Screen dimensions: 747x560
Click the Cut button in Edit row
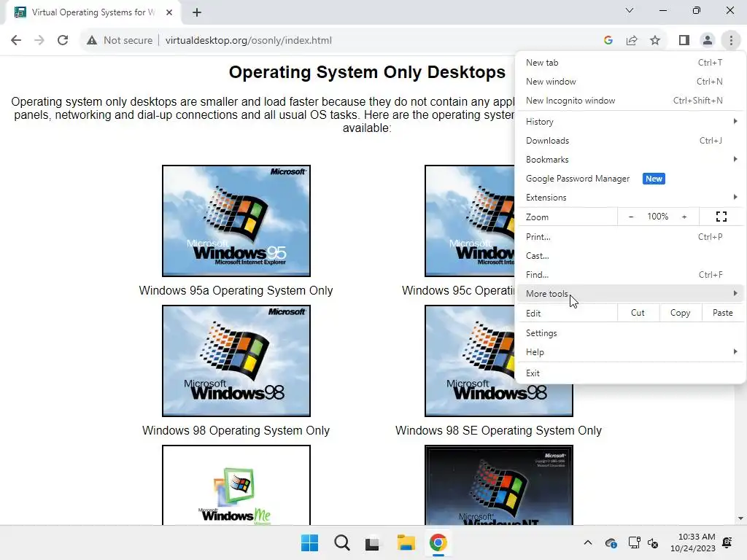[638, 313]
